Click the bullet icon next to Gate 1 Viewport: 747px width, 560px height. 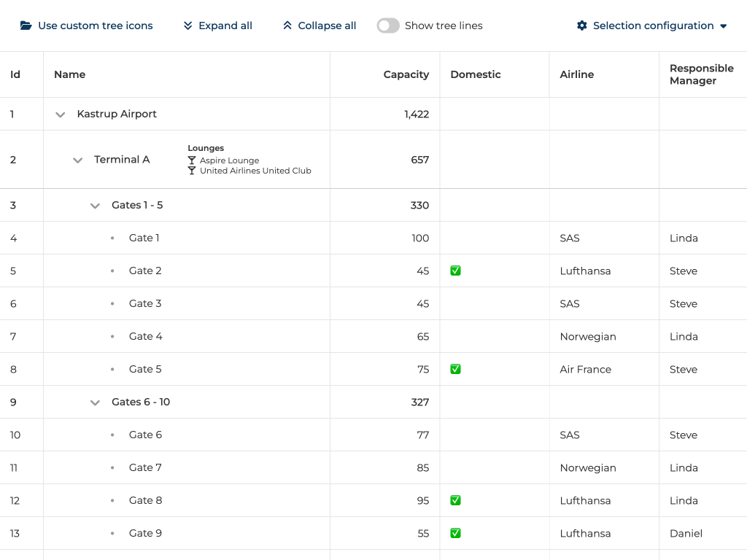click(112, 238)
